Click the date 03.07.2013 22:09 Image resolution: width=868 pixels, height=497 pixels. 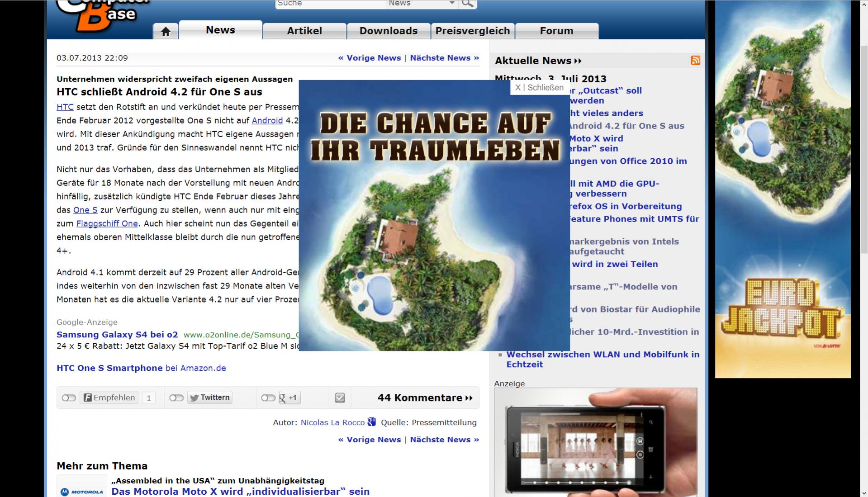point(92,58)
